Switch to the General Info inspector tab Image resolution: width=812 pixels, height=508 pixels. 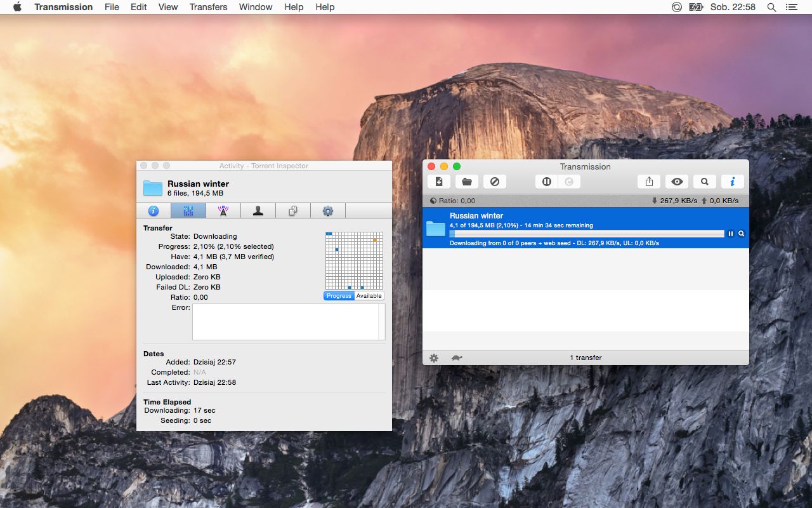154,211
